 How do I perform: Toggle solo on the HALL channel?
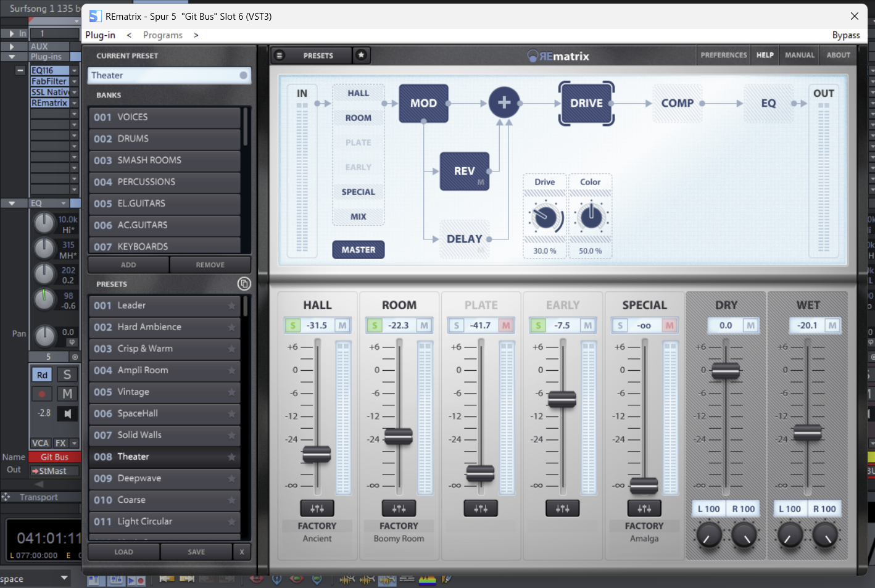pyautogui.click(x=292, y=326)
